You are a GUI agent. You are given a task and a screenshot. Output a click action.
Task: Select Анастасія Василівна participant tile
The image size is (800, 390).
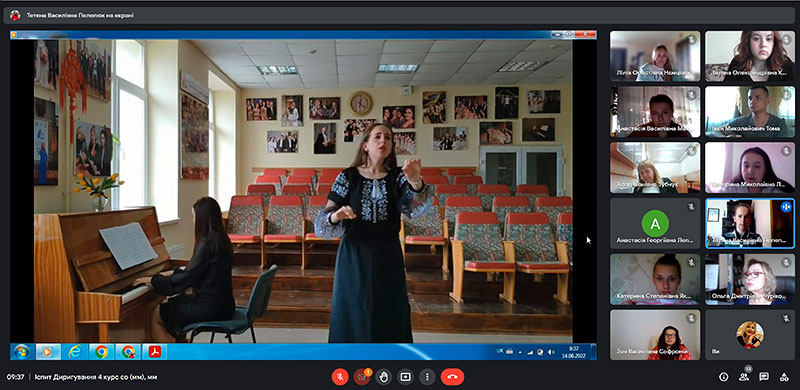coord(655,112)
